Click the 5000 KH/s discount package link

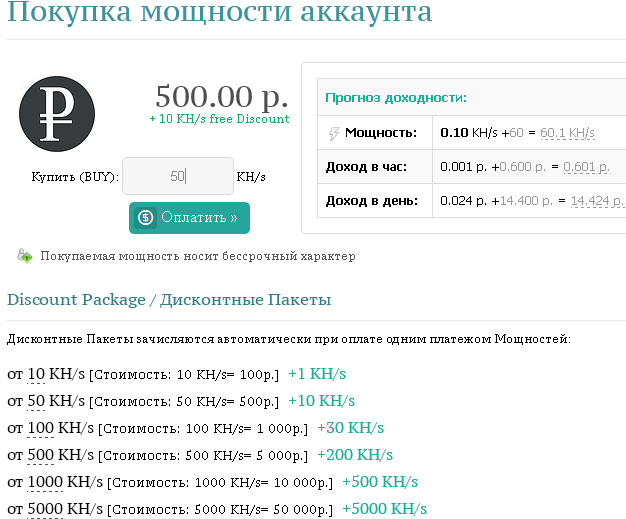pos(45,509)
